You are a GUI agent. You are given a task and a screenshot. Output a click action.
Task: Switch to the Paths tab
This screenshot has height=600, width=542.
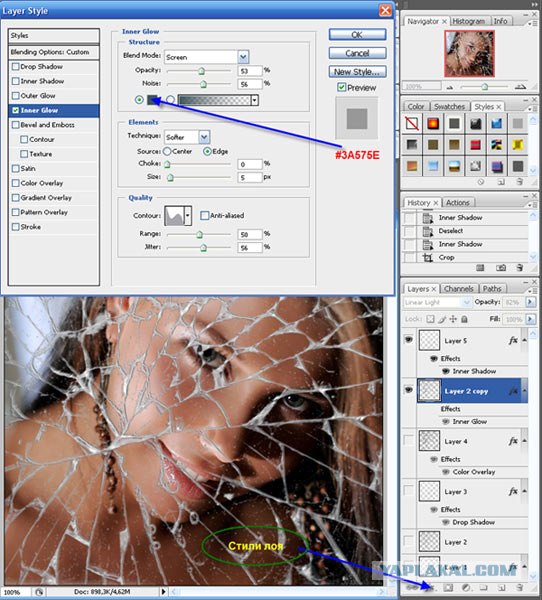(x=492, y=289)
